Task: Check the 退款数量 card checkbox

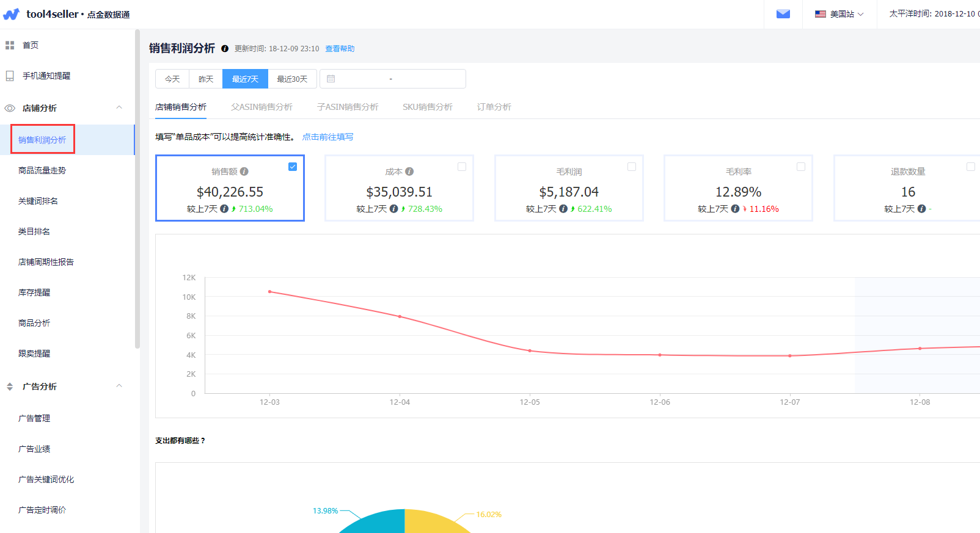Action: 971,167
